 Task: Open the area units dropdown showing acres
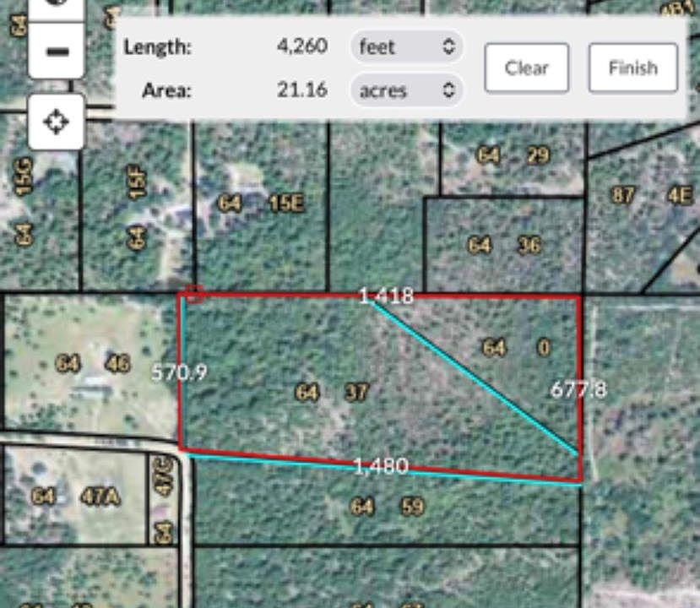pos(406,90)
